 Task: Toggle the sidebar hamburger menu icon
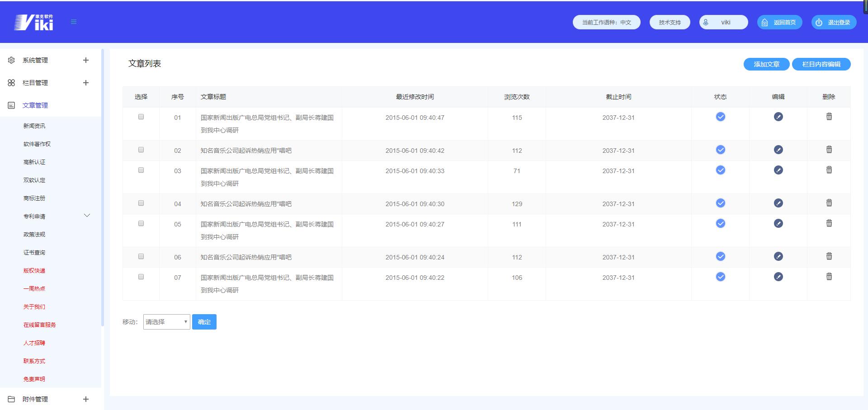74,22
